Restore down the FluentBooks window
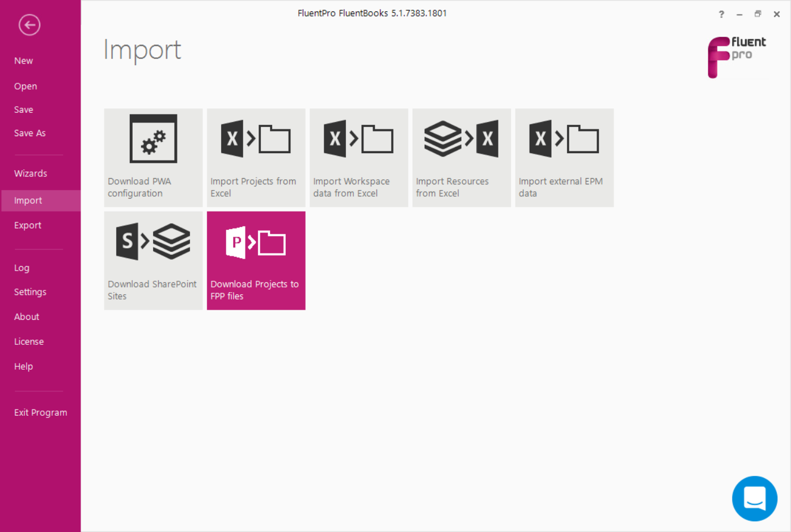Screen dimensions: 791x532 [x=758, y=14]
